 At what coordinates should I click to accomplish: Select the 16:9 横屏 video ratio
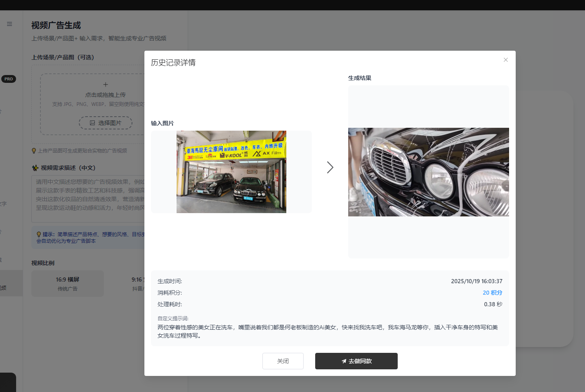(68, 284)
